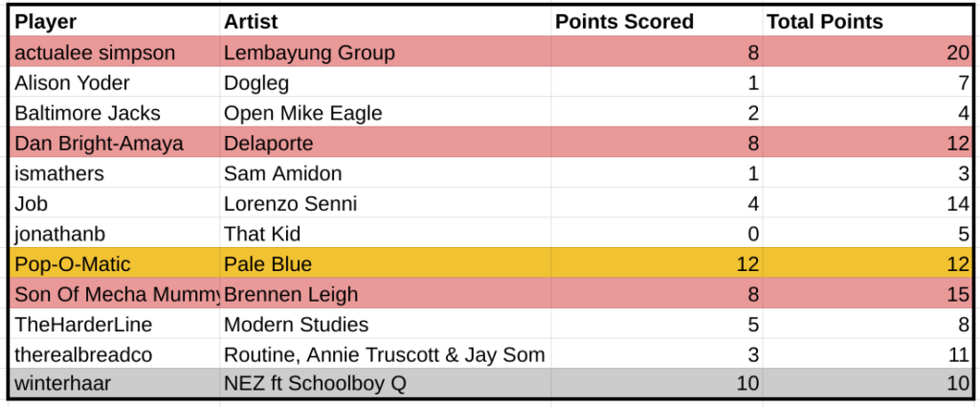Select the Open Mike Eagle cell
This screenshot has width=980, height=407.
point(302,113)
